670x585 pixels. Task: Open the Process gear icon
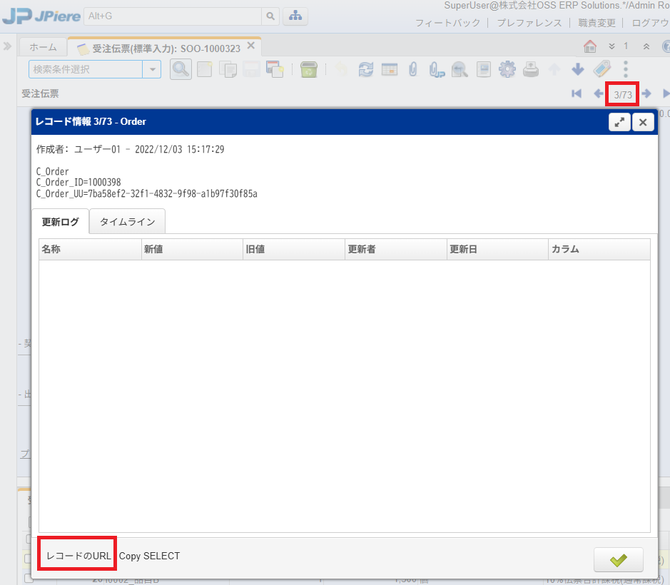(507, 69)
